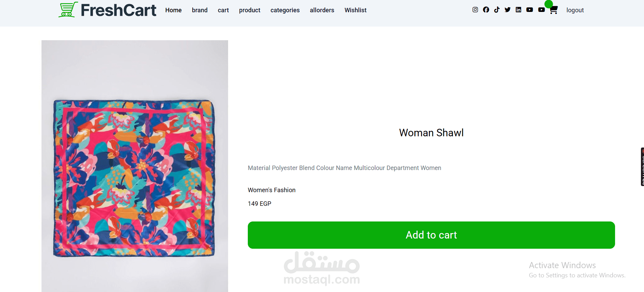
Task: Click the logout link
Action: click(x=575, y=10)
